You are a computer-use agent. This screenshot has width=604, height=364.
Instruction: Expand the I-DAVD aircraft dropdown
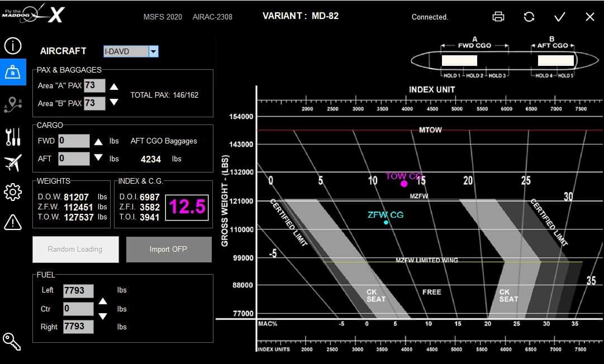pyautogui.click(x=154, y=51)
